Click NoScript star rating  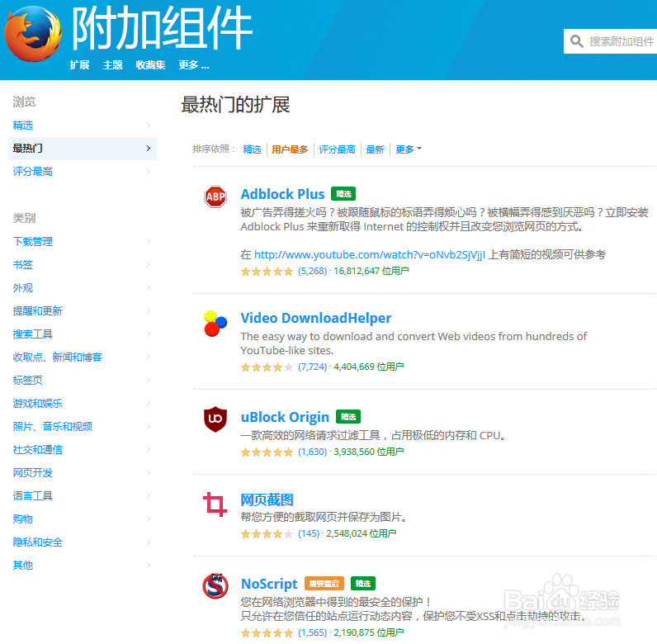[x=267, y=632]
